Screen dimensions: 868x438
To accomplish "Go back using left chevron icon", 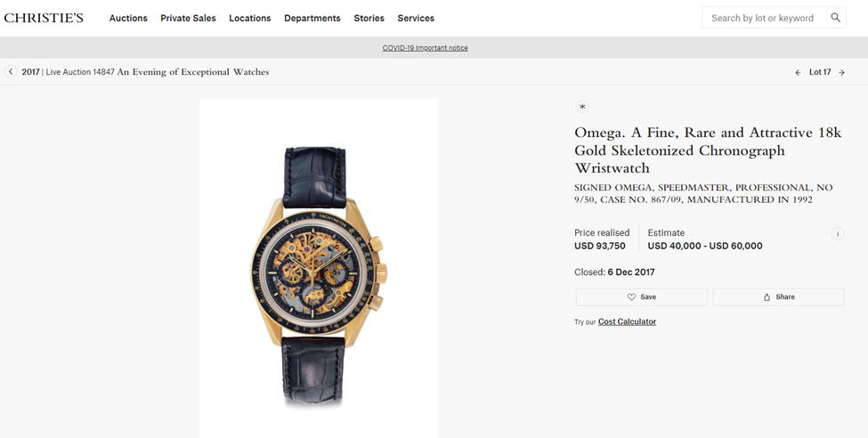I will click(11, 72).
